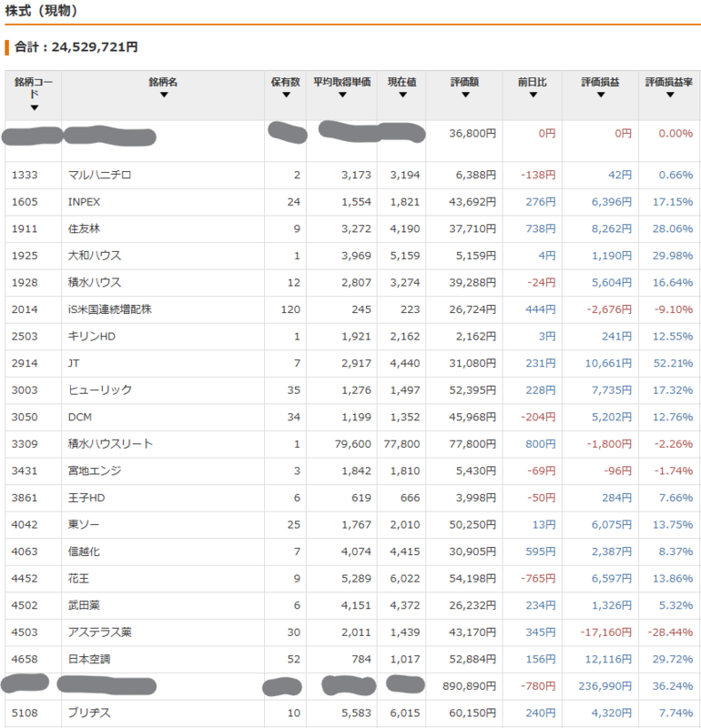Click stock code 1605

pos(25,202)
